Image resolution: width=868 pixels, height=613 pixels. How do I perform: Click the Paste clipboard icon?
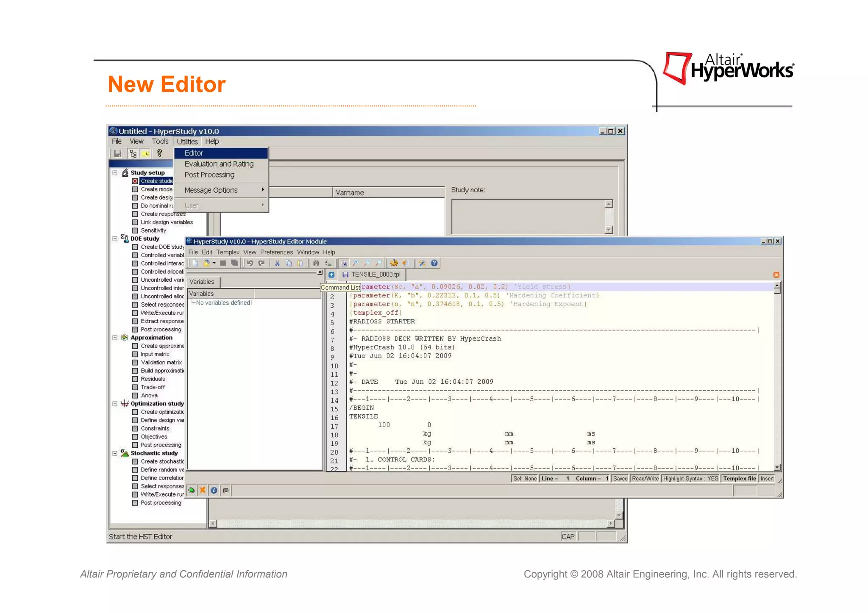tap(300, 263)
